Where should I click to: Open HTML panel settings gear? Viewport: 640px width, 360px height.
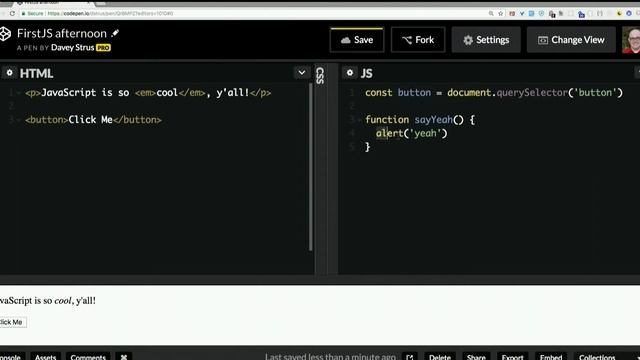[9, 73]
